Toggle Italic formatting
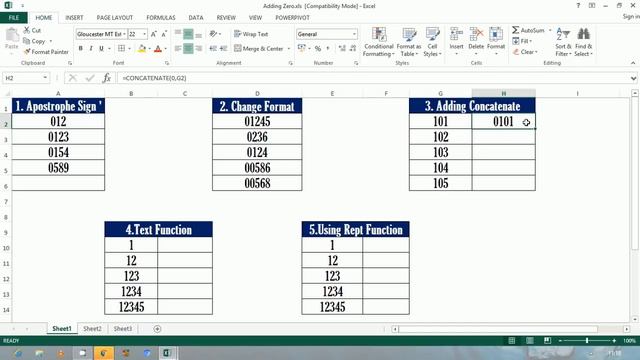This screenshot has width=640, height=360. tap(91, 49)
